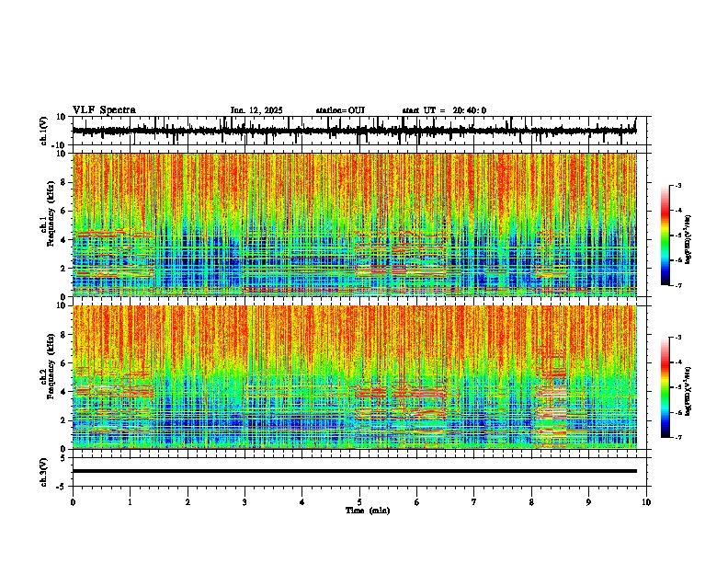Click the "3" minute tick on time axis

(245, 502)
